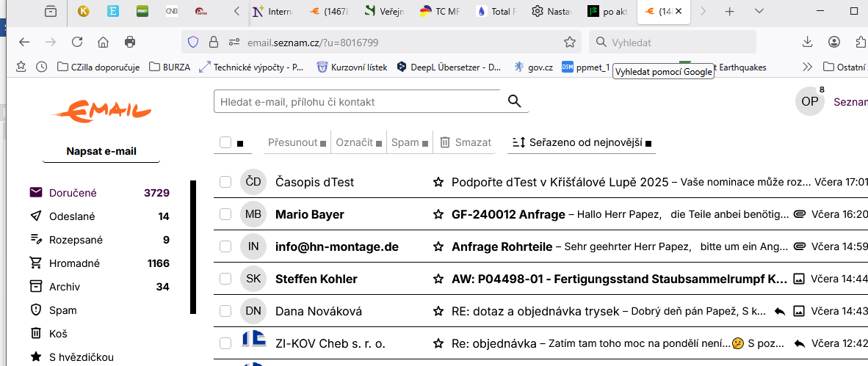868x366 pixels.
Task: Click the Smazat trash icon
Action: pyautogui.click(x=445, y=142)
